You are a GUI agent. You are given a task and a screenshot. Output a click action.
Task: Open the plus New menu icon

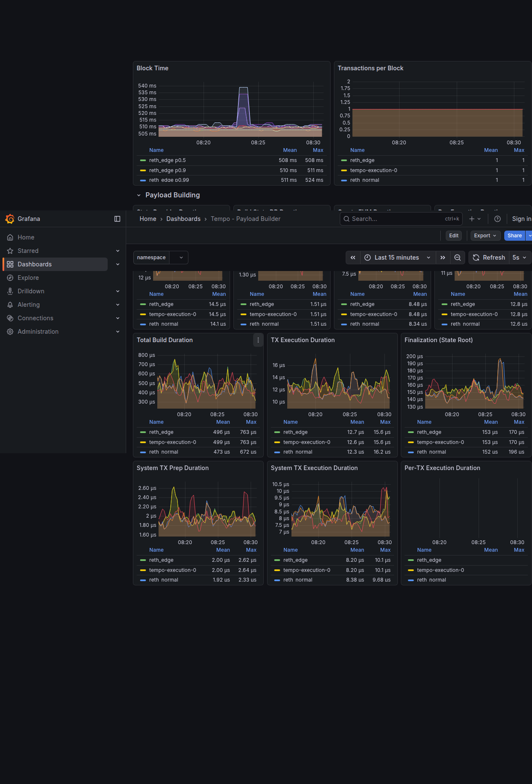point(475,219)
